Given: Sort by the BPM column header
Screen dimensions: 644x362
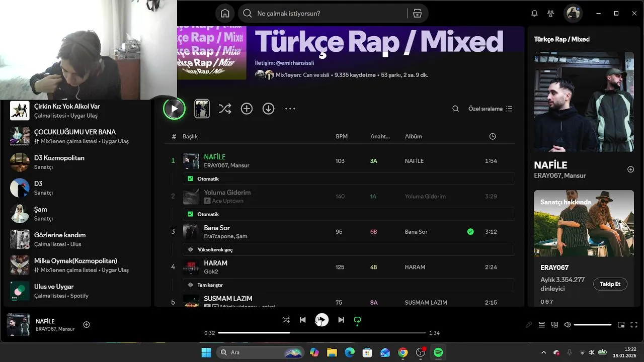Looking at the screenshot, I should tap(342, 136).
